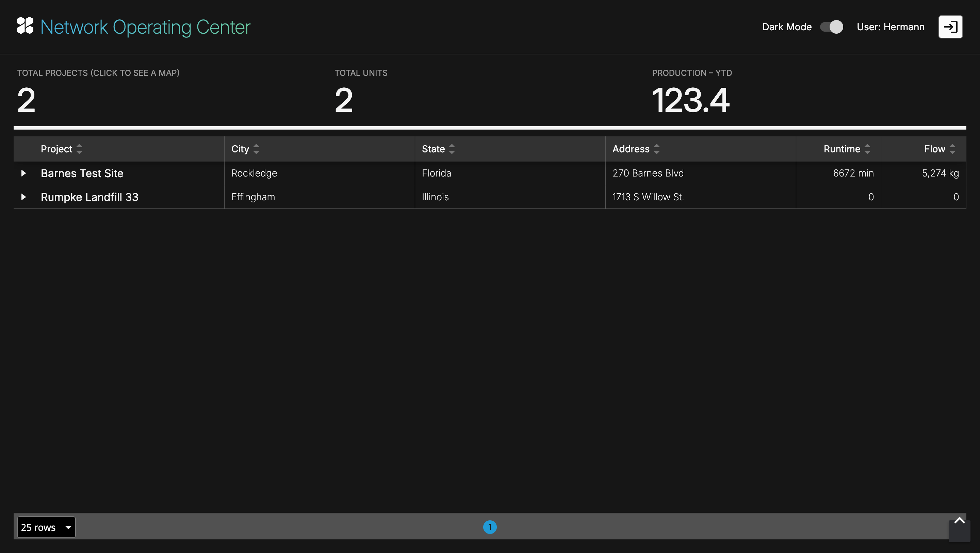The height and width of the screenshot is (553, 980).
Task: Click Total Projects count to see map
Action: click(x=26, y=100)
